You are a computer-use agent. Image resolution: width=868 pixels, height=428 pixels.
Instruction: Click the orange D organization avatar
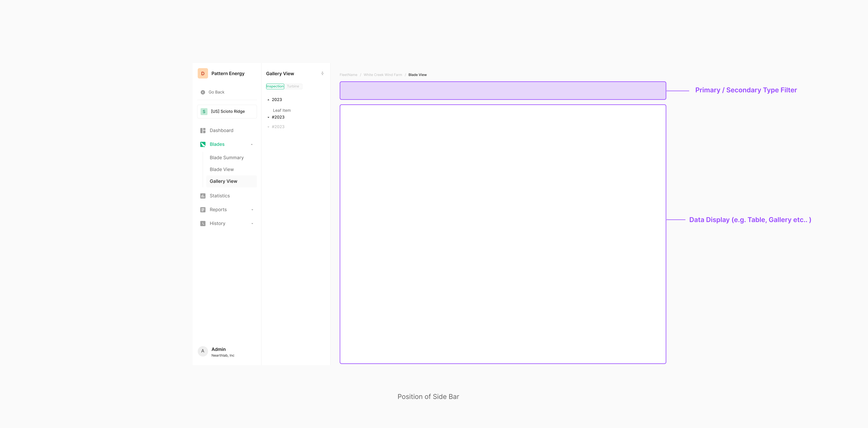pos(203,74)
